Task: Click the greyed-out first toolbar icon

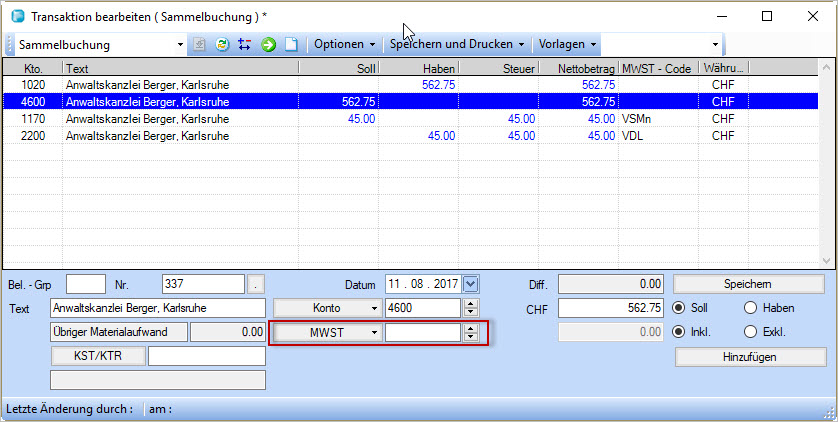Action: [199, 45]
